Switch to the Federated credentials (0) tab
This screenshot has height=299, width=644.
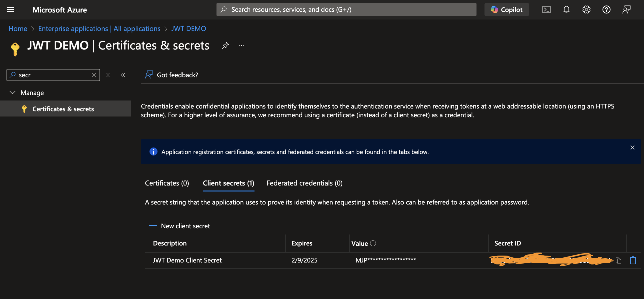[x=304, y=183]
